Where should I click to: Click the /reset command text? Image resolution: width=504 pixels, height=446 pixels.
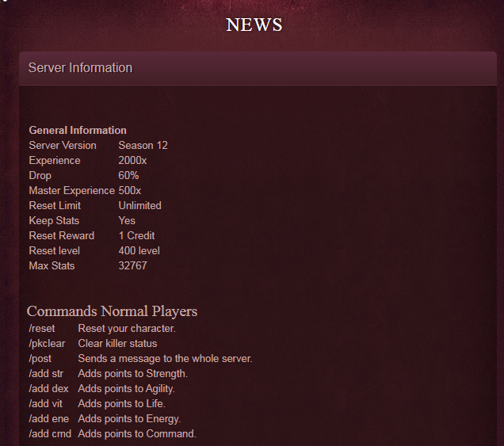point(42,328)
